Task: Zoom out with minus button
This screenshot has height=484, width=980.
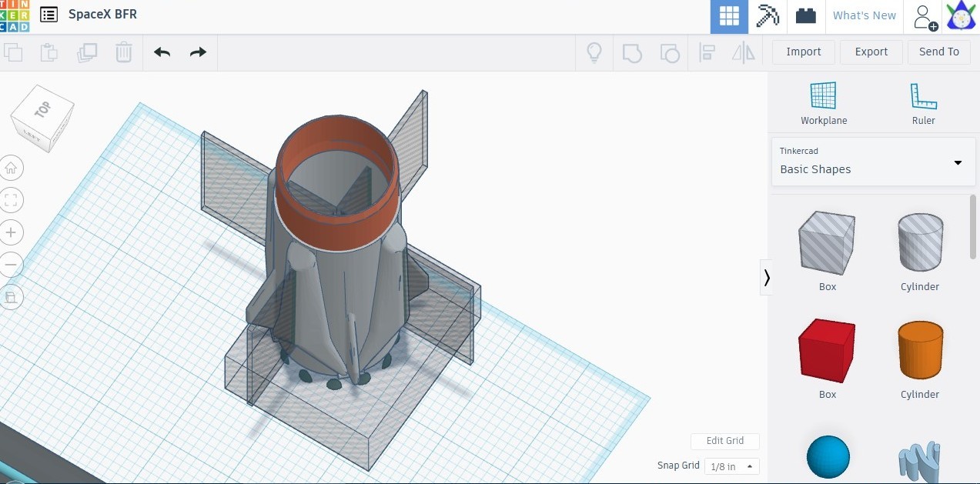Action: point(11,265)
